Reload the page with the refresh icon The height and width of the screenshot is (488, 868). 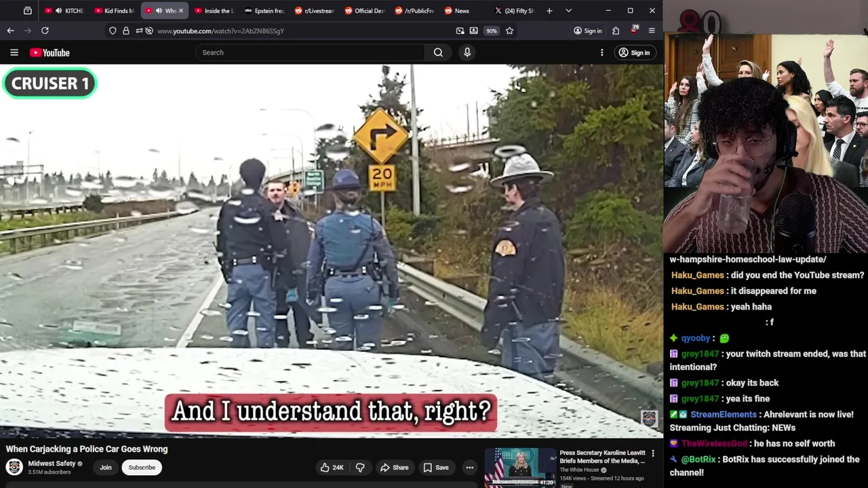point(45,30)
